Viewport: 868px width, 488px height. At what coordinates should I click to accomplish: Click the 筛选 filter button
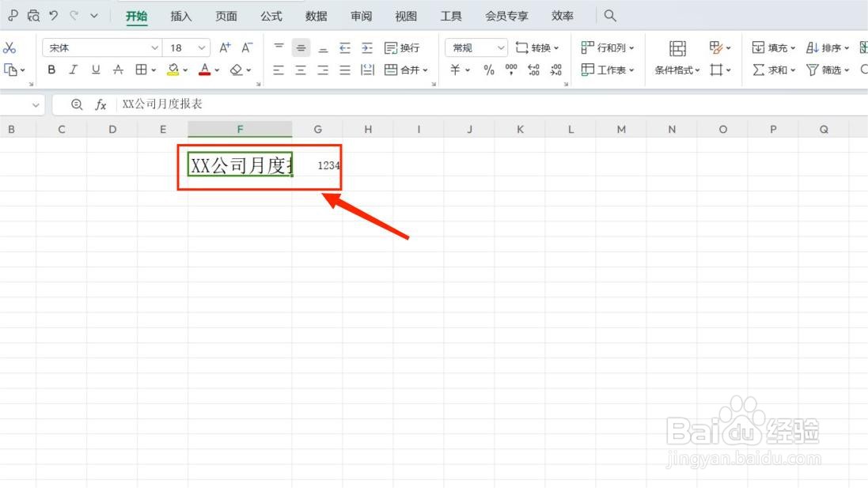(x=828, y=70)
